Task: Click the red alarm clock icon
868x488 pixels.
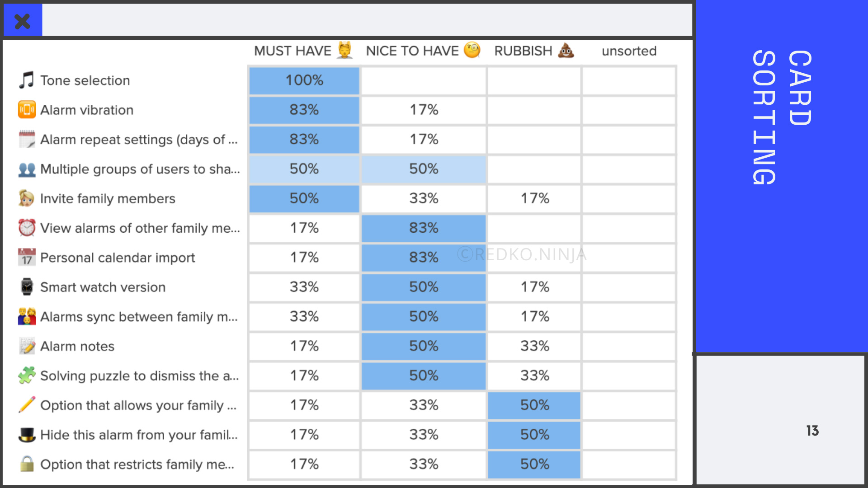Action: (27, 228)
